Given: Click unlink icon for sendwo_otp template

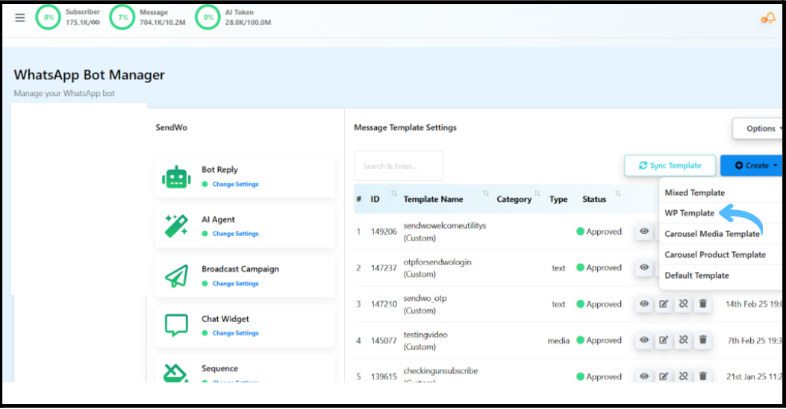Looking at the screenshot, I should click(x=683, y=304).
